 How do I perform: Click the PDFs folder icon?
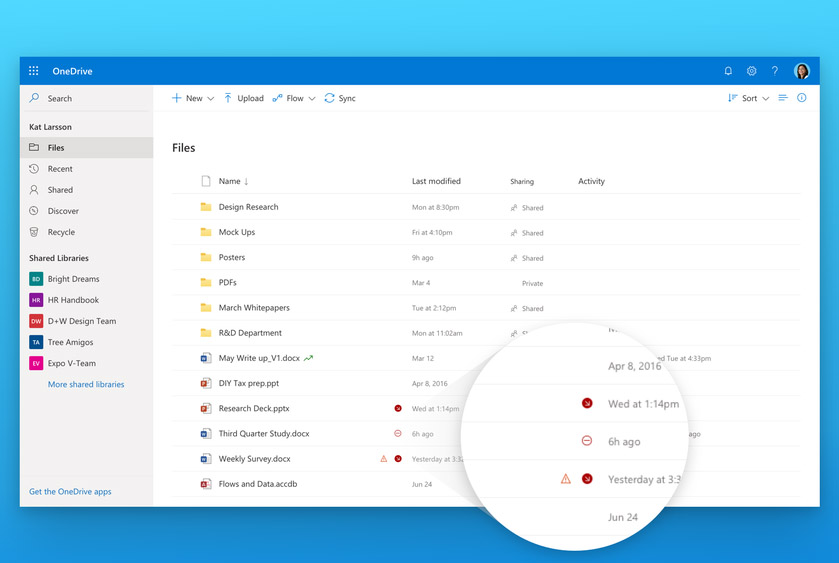205,283
